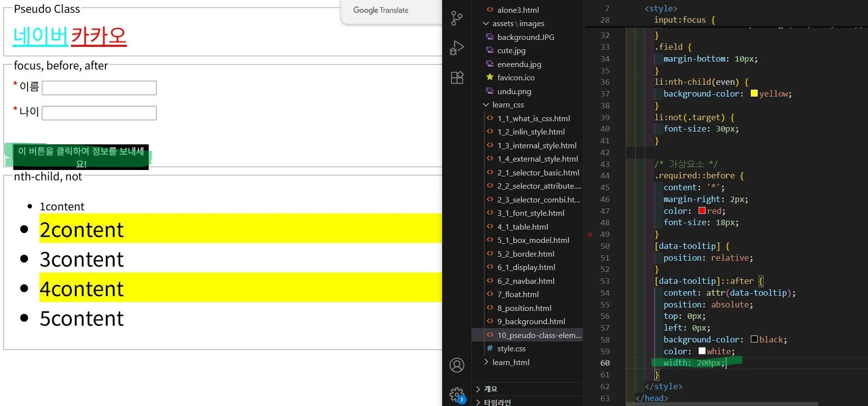Open 9_background.html file

tap(531, 321)
